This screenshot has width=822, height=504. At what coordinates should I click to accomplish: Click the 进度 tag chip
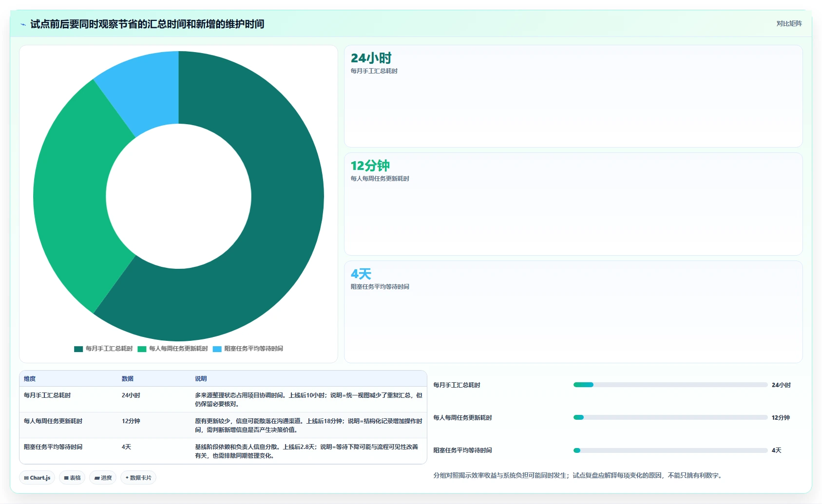pyautogui.click(x=103, y=478)
